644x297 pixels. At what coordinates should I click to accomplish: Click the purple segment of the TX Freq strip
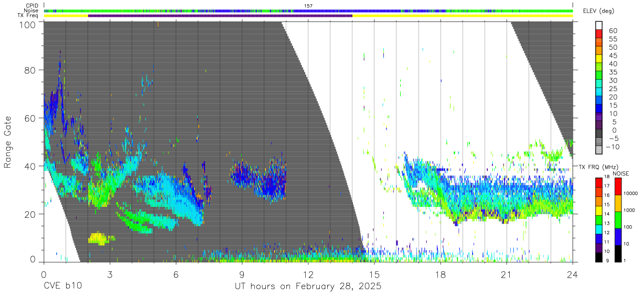tap(220, 16)
